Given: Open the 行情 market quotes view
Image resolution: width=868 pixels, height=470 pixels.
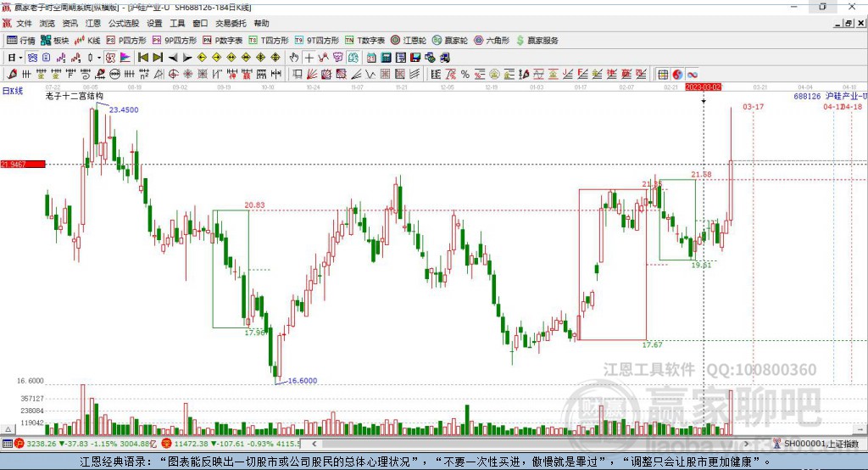Looking at the screenshot, I should (x=20, y=41).
